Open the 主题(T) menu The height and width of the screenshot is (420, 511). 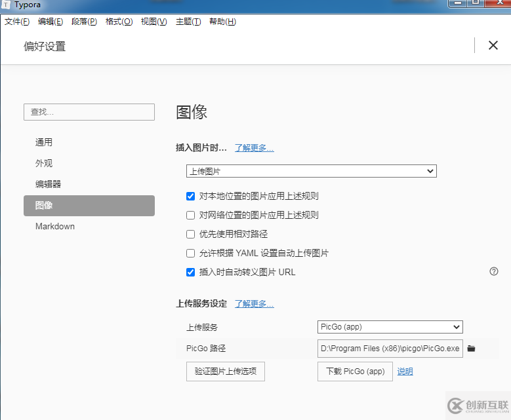[188, 22]
